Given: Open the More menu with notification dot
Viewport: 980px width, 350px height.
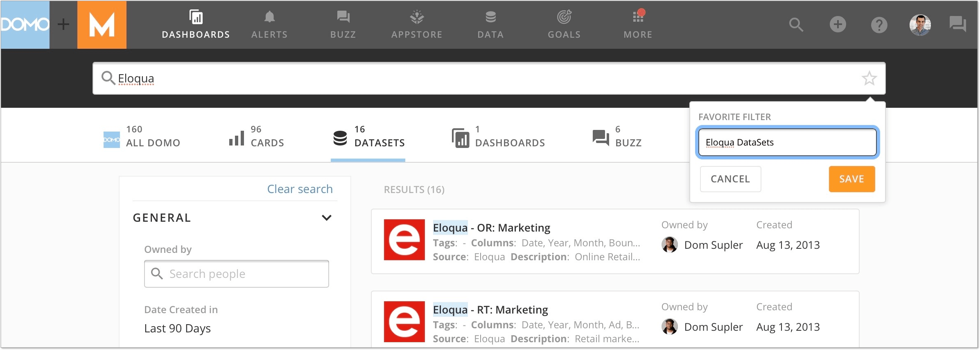Looking at the screenshot, I should [638, 25].
